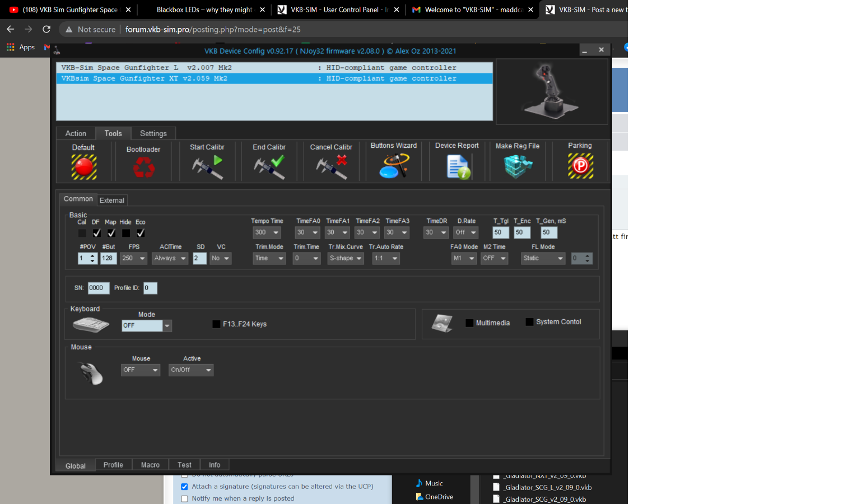Screen dimensions: 862x504
Task: Open the FL Mode Static dropdown
Action: coord(543,258)
